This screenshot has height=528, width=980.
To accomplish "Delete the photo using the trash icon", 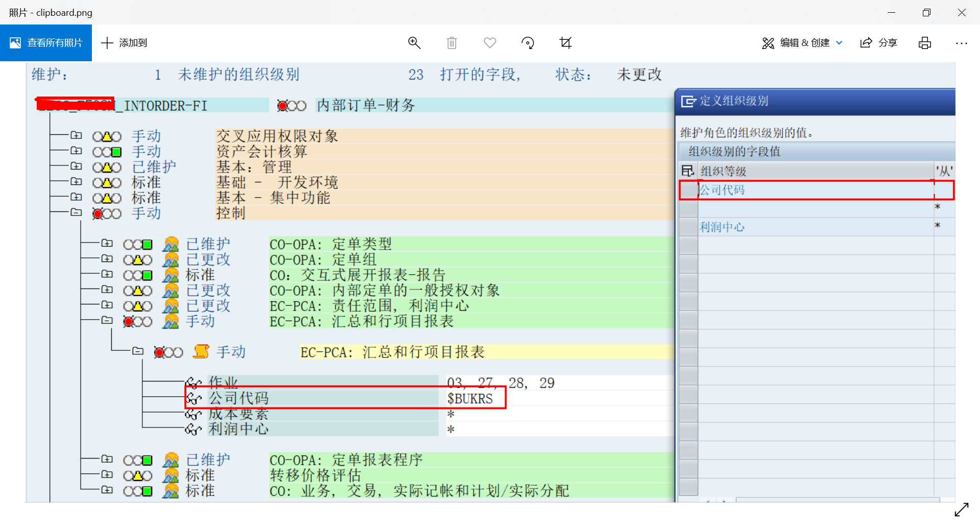I will click(452, 43).
